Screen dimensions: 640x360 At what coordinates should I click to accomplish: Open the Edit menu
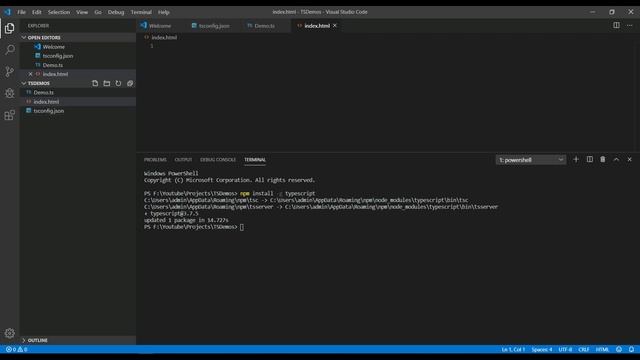[37, 12]
